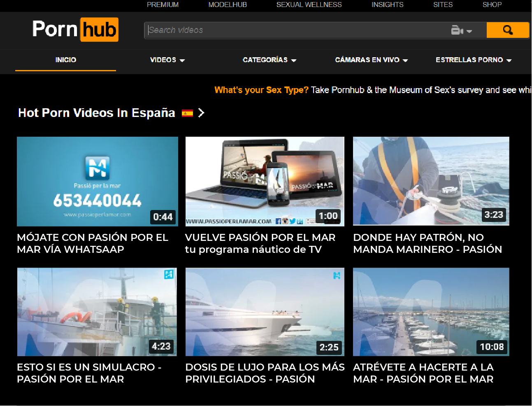
Task: Open Hot Porn Videos In España heading
Action: [x=97, y=113]
